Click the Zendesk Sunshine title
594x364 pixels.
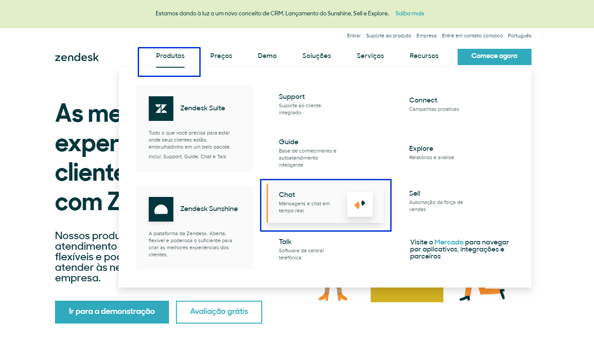[209, 209]
